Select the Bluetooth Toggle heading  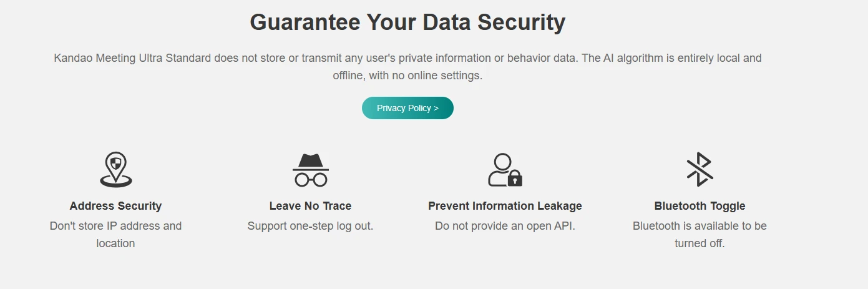point(700,206)
